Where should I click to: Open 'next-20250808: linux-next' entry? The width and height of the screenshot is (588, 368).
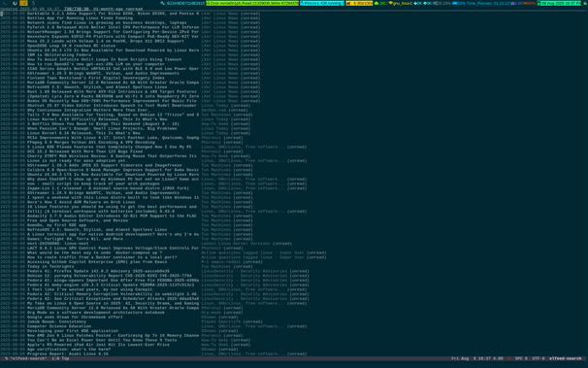58,244
